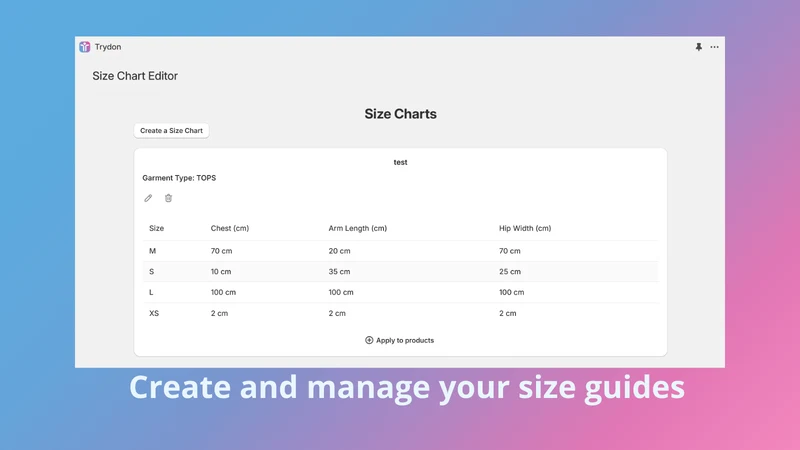Click chest value 2 cm in XS row
Image resolution: width=800 pixels, height=450 pixels.
pos(219,313)
